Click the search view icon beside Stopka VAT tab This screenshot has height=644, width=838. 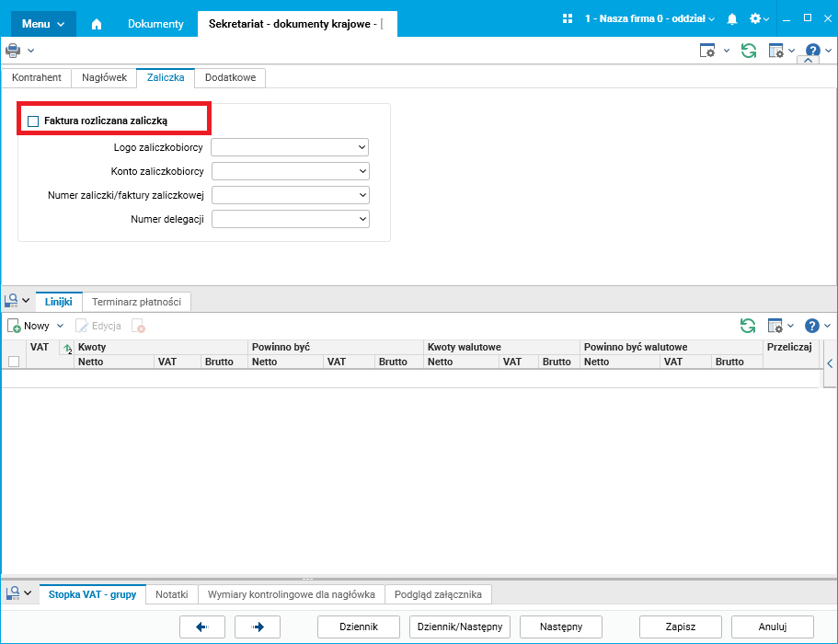[x=13, y=593]
